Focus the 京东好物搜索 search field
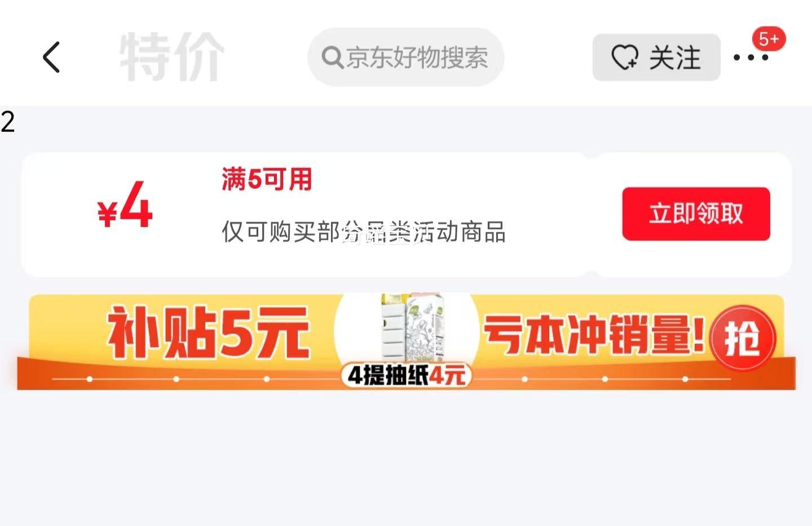The width and height of the screenshot is (812, 526). click(x=405, y=58)
